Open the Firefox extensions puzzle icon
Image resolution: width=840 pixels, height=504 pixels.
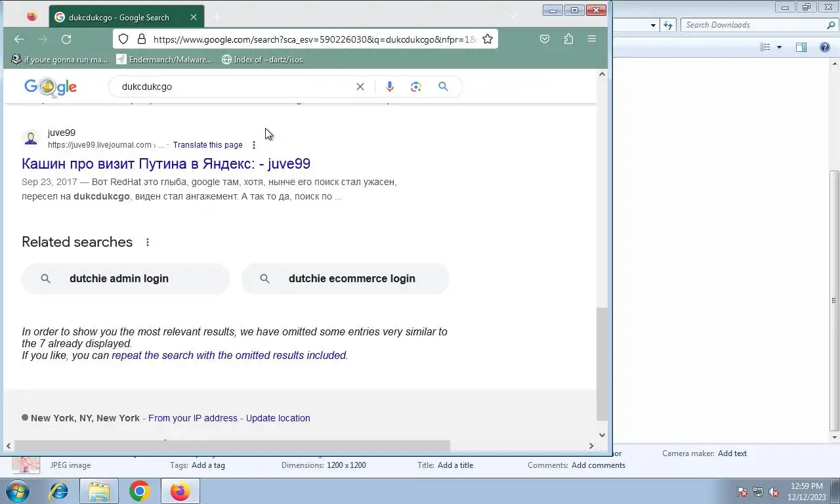tap(568, 39)
